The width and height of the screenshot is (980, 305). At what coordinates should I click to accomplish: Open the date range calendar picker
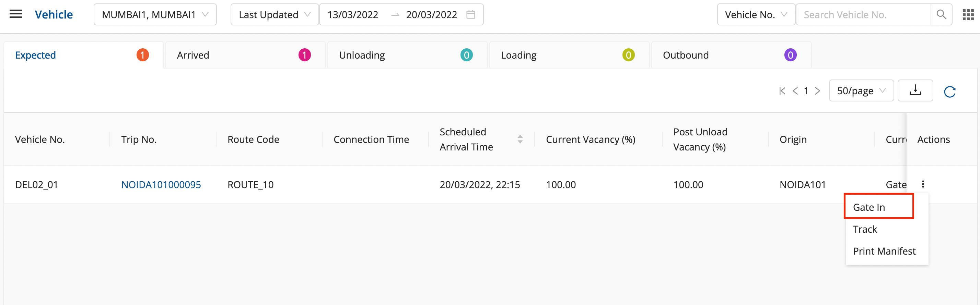pyautogui.click(x=470, y=14)
